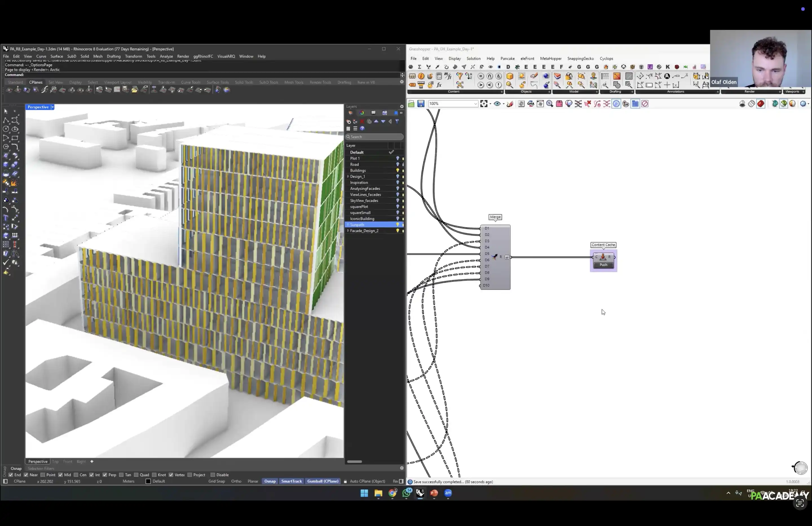The width and height of the screenshot is (812, 526).
Task: Click the eye preview icon on Grasshopper canvas toolbar
Action: pos(497,104)
